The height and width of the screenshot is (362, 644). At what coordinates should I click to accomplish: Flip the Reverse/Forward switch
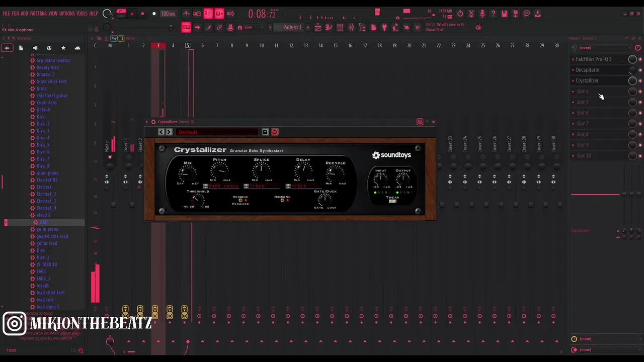(x=241, y=200)
